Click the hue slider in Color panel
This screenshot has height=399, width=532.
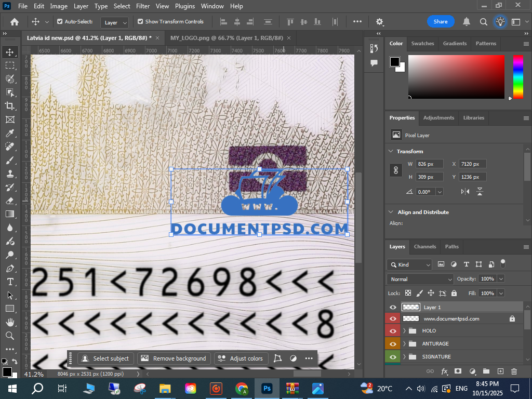(518, 76)
